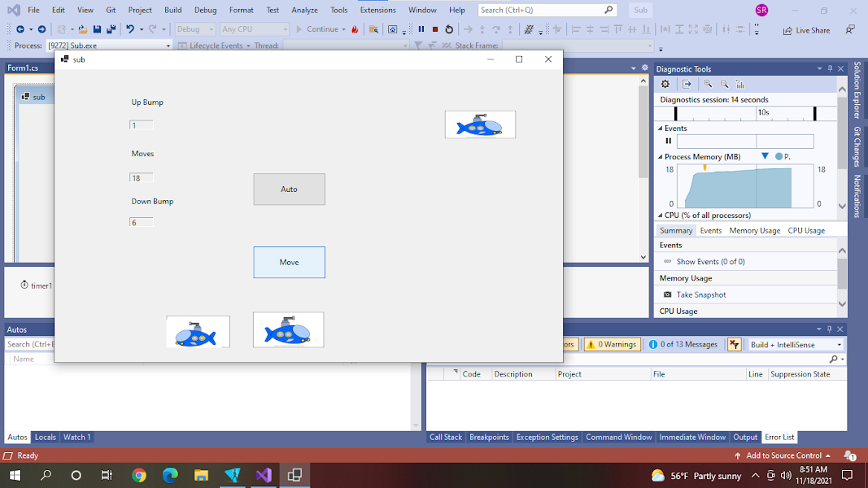The image size is (868, 488).
Task: Zoom out on the Diagnostic Tools timeline
Action: [x=724, y=84]
